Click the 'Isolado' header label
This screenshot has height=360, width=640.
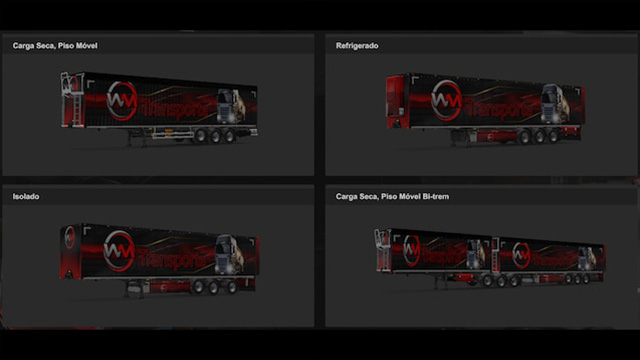(x=26, y=197)
